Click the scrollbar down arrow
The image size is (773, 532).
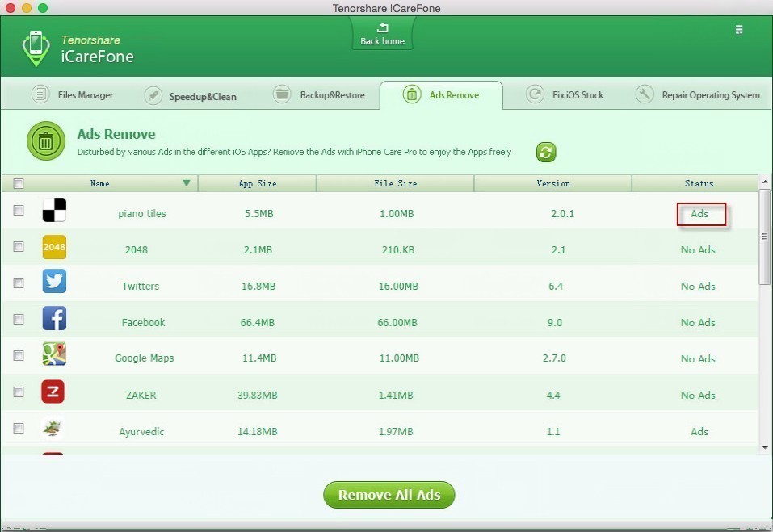[x=765, y=448]
